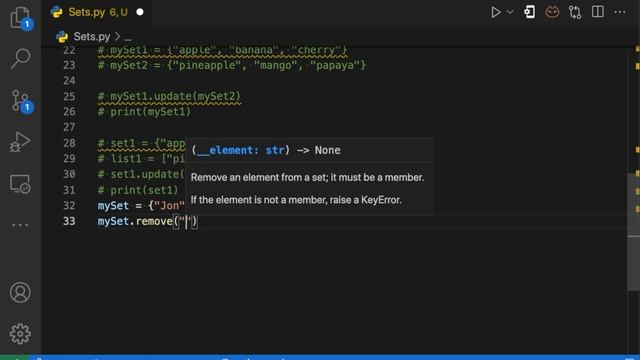Open the Remote Explorer view
The height and width of the screenshot is (360, 640).
pyautogui.click(x=20, y=184)
